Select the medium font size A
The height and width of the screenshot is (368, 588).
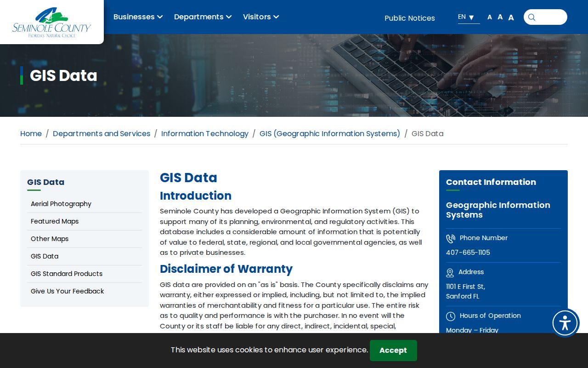(500, 17)
